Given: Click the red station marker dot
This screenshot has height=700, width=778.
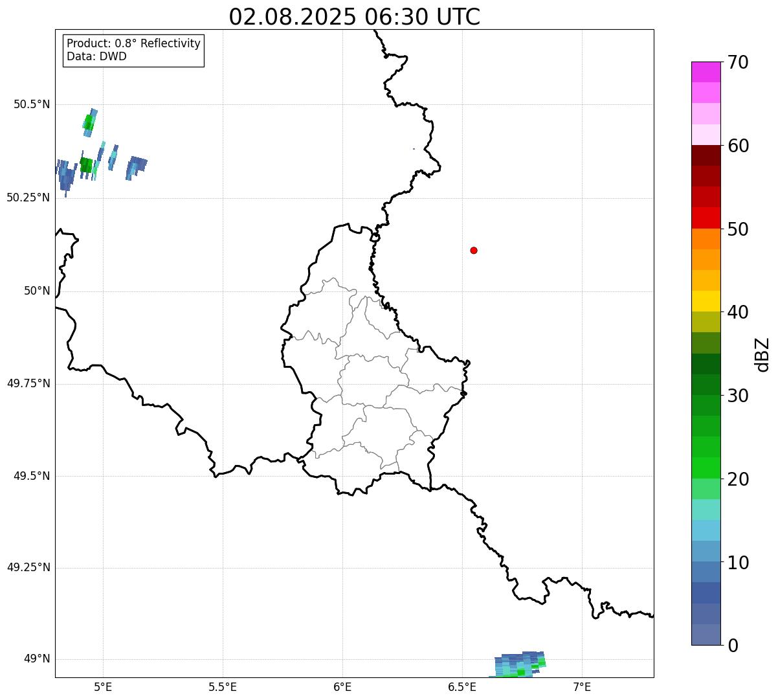Looking at the screenshot, I should point(474,250).
